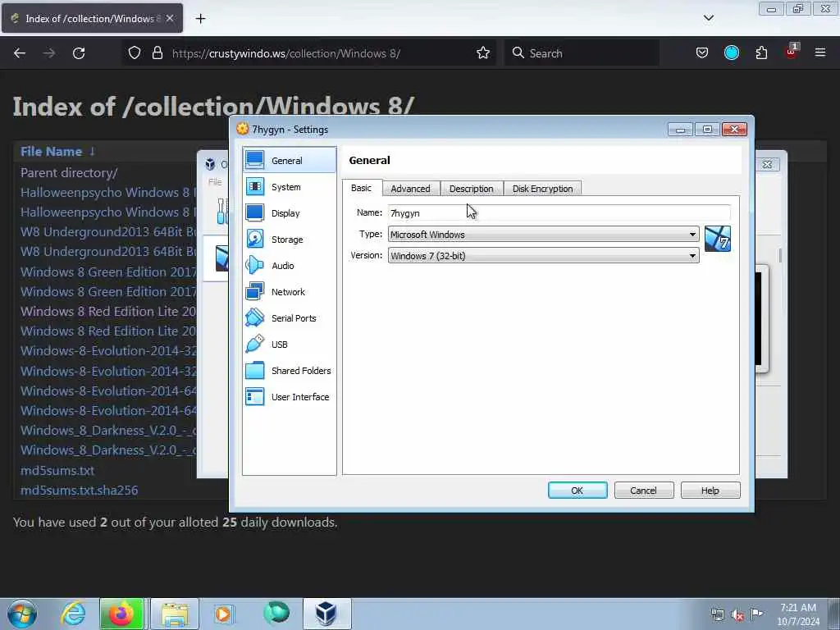This screenshot has width=840, height=630.
Task: Switch to the Basic tab
Action: [361, 188]
